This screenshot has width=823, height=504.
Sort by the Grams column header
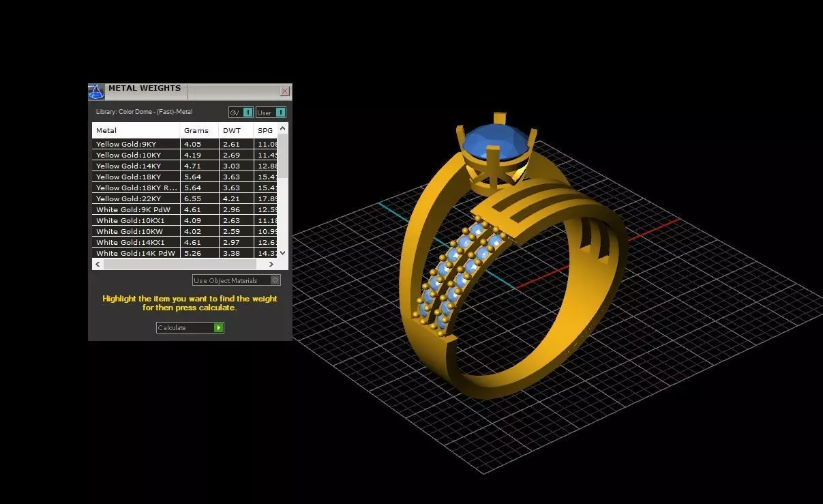pyautogui.click(x=199, y=130)
